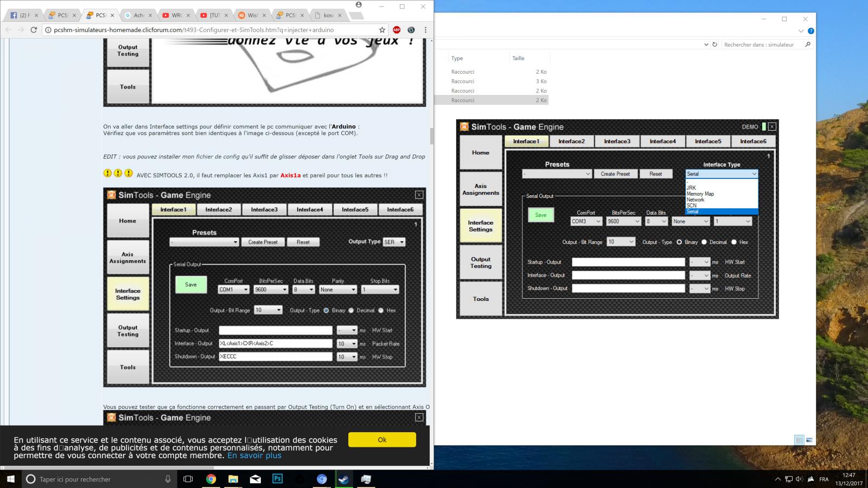Open the Mail app from the taskbar
The width and height of the screenshot is (868, 488).
pyautogui.click(x=255, y=479)
